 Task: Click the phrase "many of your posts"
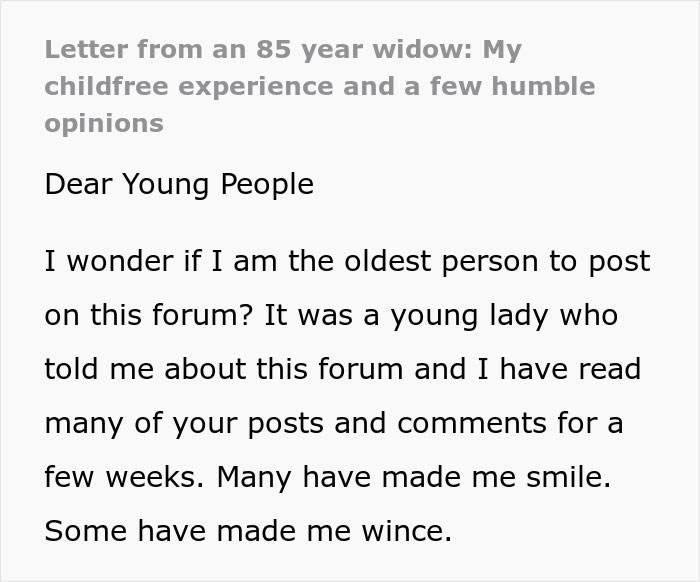click(x=184, y=424)
